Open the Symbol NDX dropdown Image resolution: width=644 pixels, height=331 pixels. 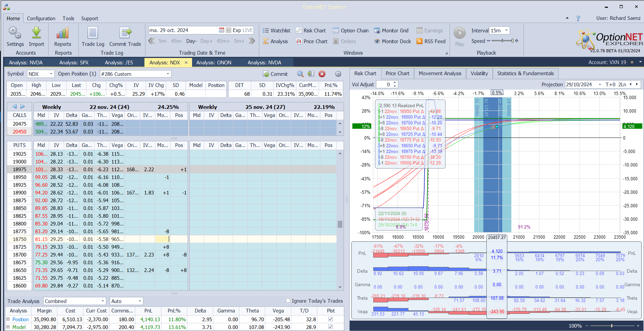51,74
